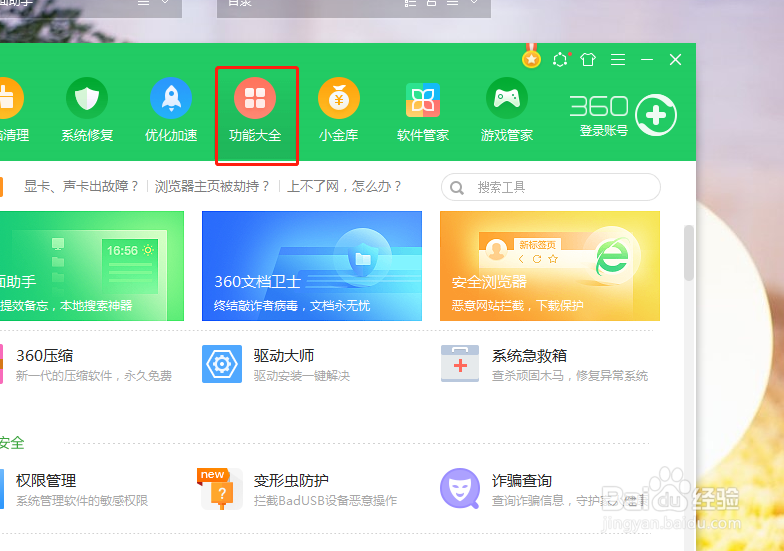Click the 360 登录账号 avatar plus icon

point(656,115)
